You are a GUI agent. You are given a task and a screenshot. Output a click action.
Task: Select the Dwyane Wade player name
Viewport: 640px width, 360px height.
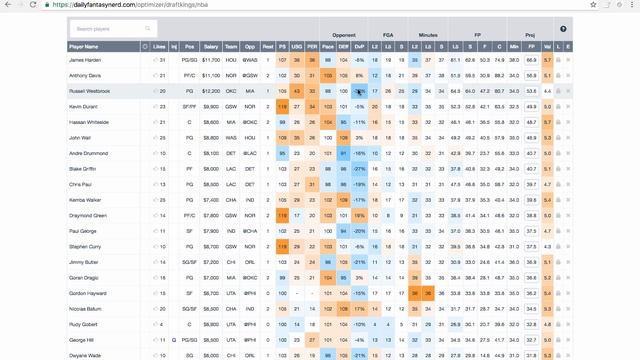coord(85,356)
